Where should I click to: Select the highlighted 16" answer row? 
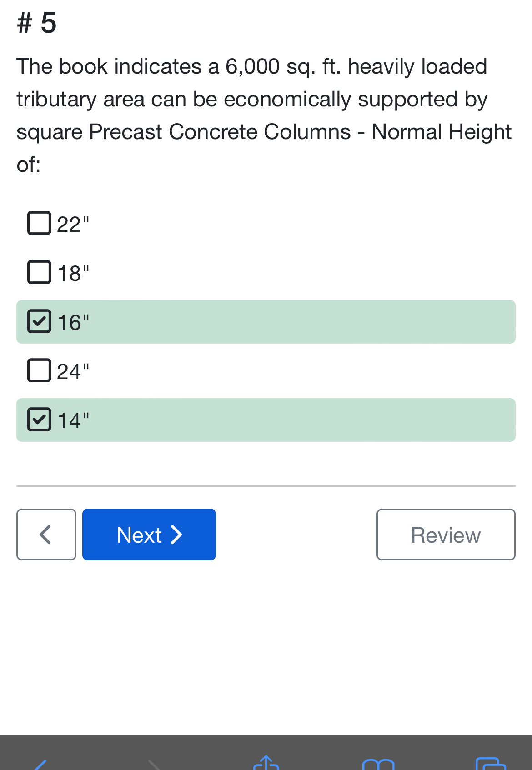(x=266, y=321)
